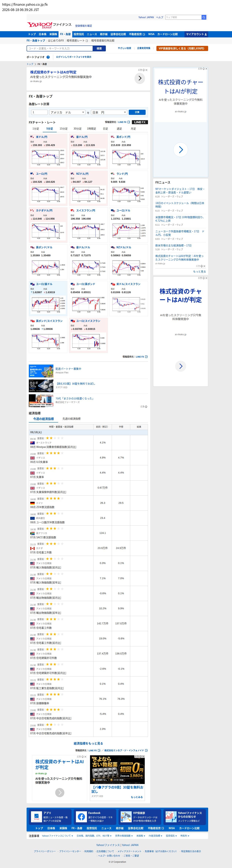Expand the 投資信託 footer dropdown
The image size is (232, 868).
point(171,836)
